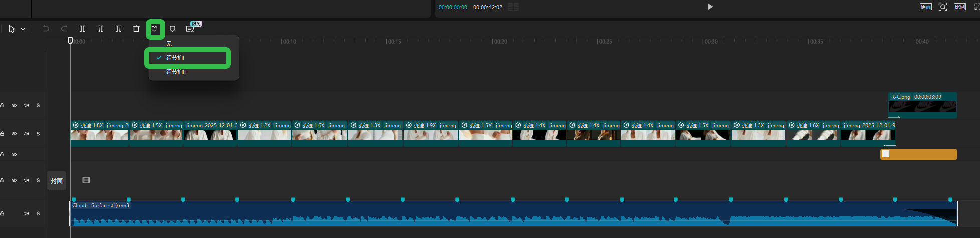Click the 封面 cover button
Image resolution: width=980 pixels, height=238 pixels.
click(57, 181)
